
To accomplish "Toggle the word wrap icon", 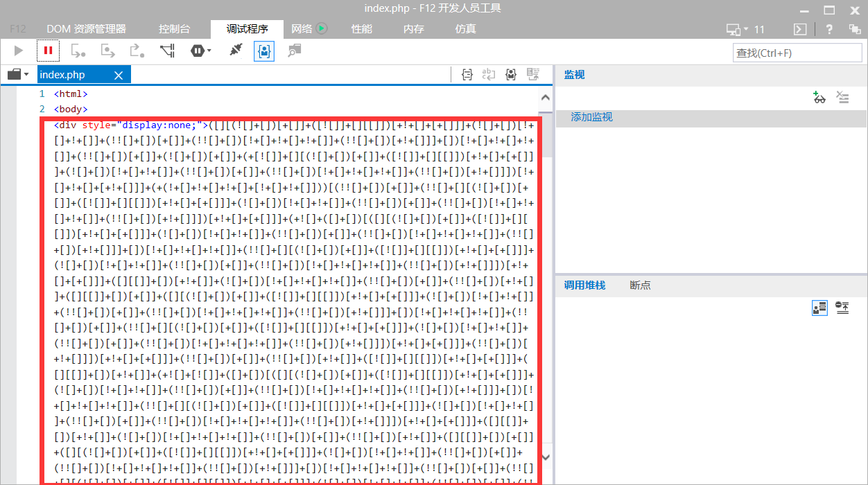I will (489, 74).
